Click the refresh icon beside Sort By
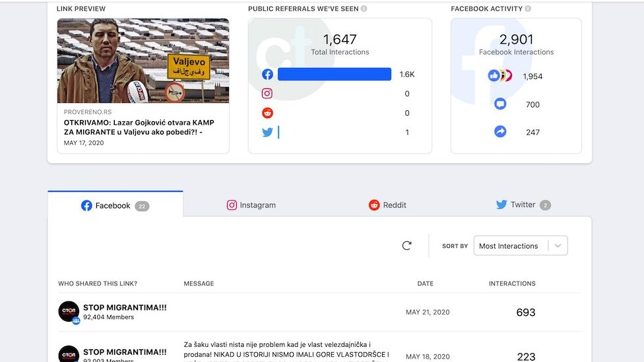This screenshot has width=644, height=362. [406, 246]
